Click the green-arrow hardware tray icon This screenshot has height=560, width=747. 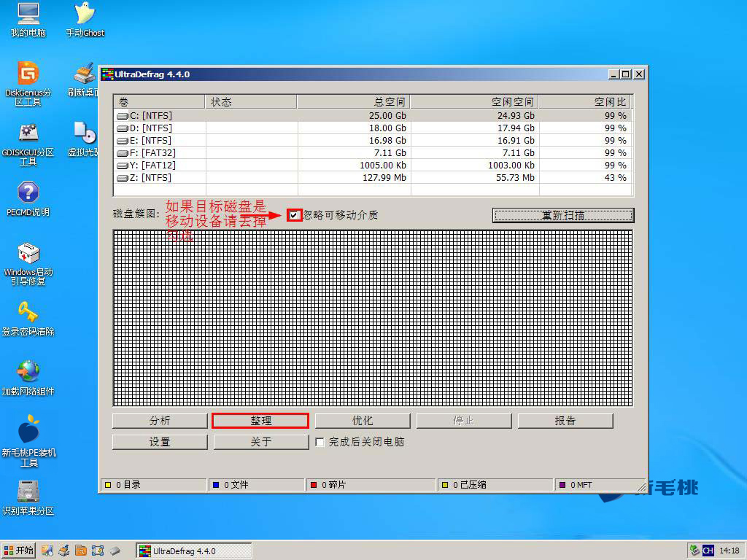coord(694,551)
